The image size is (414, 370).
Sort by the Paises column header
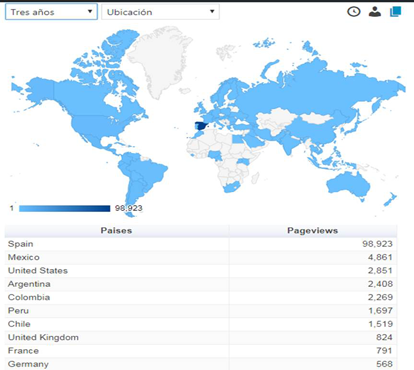click(x=116, y=231)
